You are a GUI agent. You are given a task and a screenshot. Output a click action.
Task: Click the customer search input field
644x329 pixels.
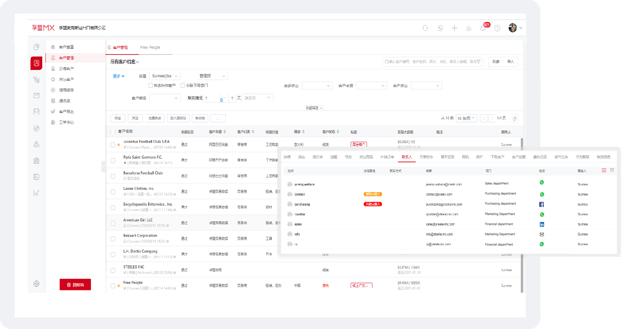[430, 62]
